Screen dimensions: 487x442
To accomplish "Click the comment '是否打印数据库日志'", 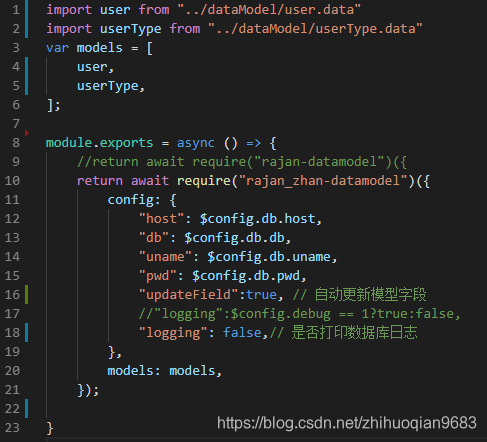I will tap(354, 333).
